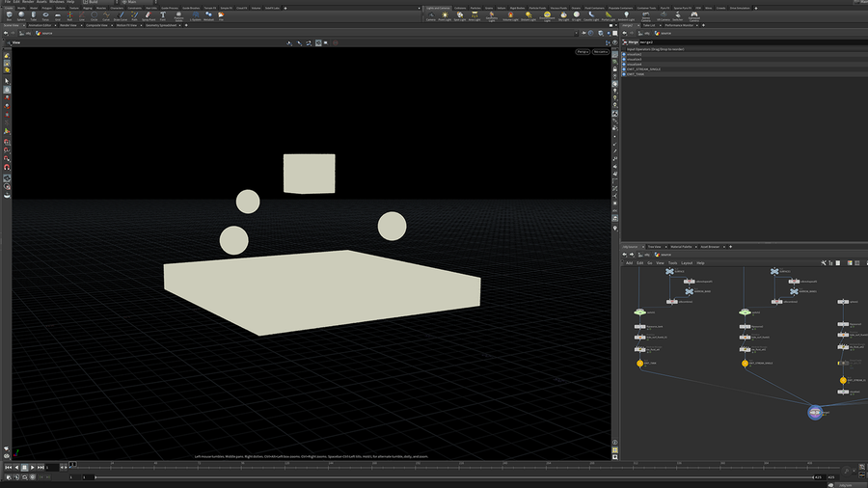Image resolution: width=868 pixels, height=488 pixels.
Task: Select the Box shelf tool
Action: (9, 16)
